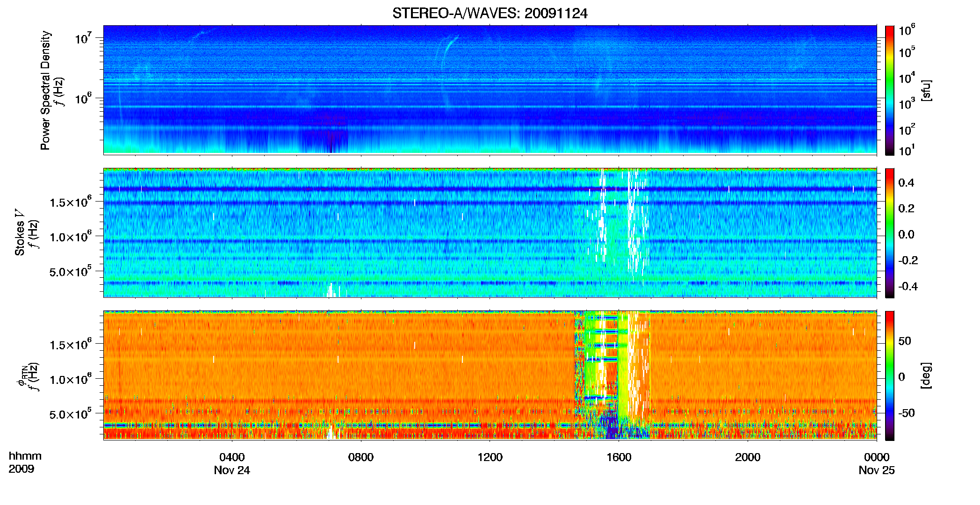The height and width of the screenshot is (505, 980).
Task: Click the 1.5×10^6 tick label of the φRTN panel
Action: 71,344
